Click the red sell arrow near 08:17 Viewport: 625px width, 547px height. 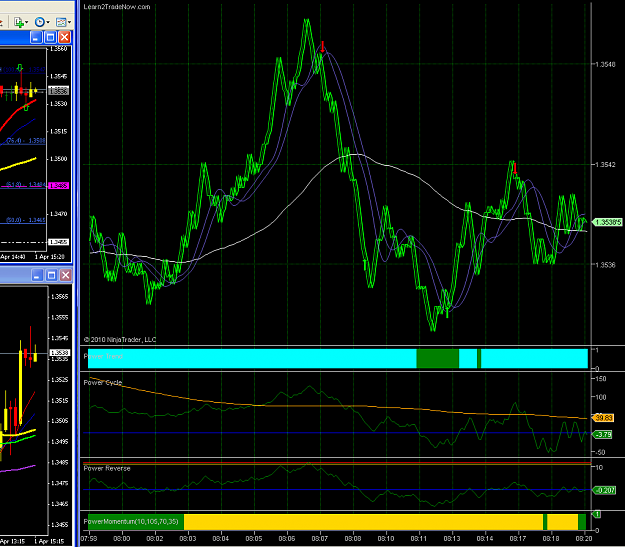[x=515, y=168]
